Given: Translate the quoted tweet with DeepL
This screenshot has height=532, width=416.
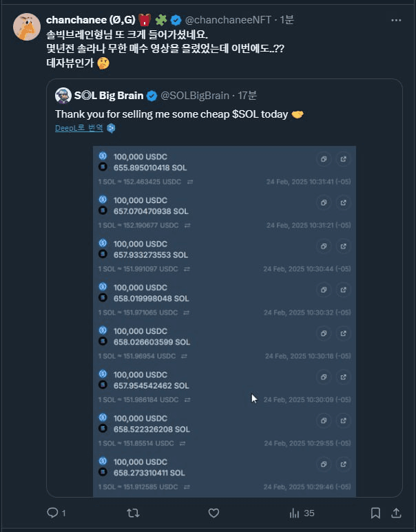Looking at the screenshot, I should (x=79, y=127).
